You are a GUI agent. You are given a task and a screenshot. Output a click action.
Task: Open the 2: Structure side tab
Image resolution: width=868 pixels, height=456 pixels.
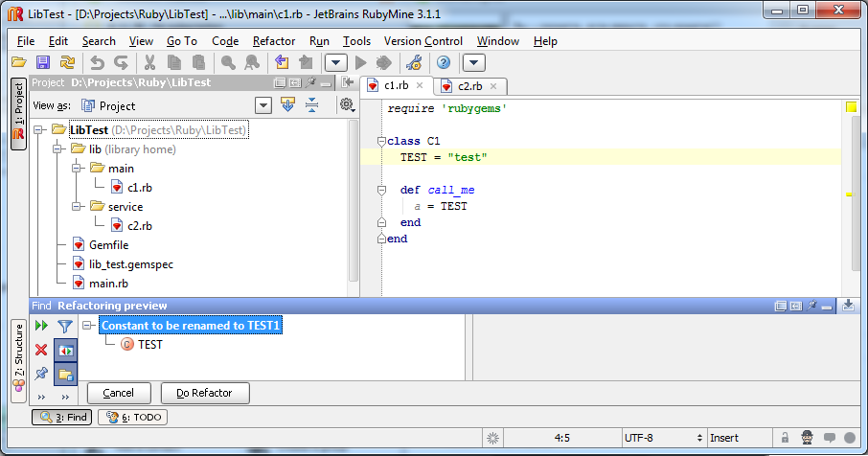point(19,361)
